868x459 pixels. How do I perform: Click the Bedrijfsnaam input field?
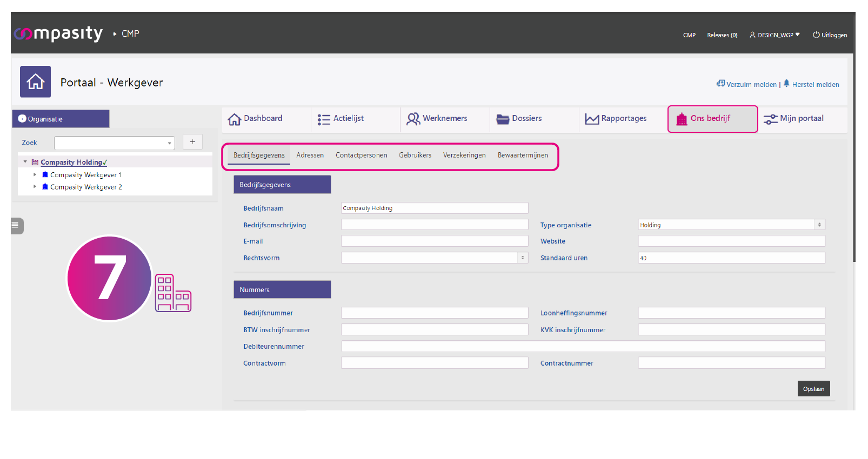pos(435,208)
